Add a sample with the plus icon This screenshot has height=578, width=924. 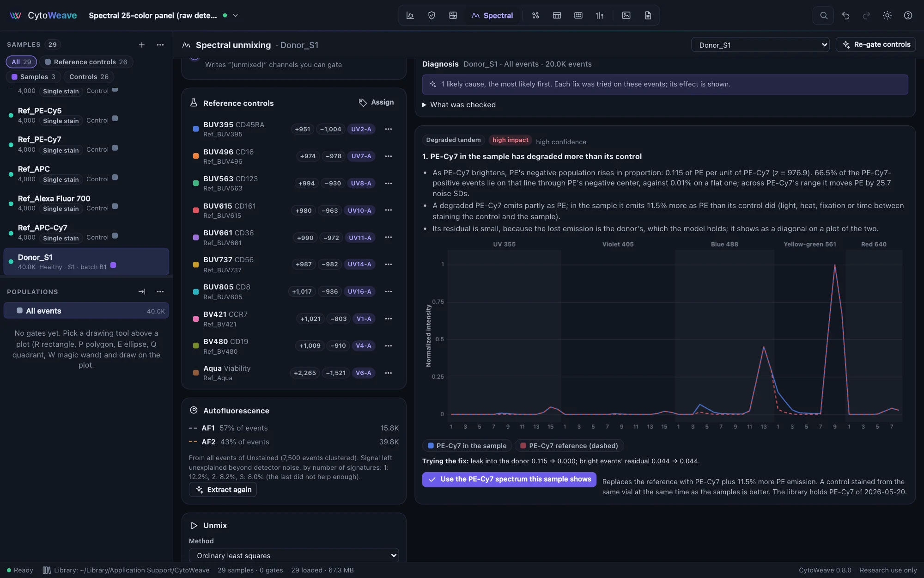(x=142, y=44)
